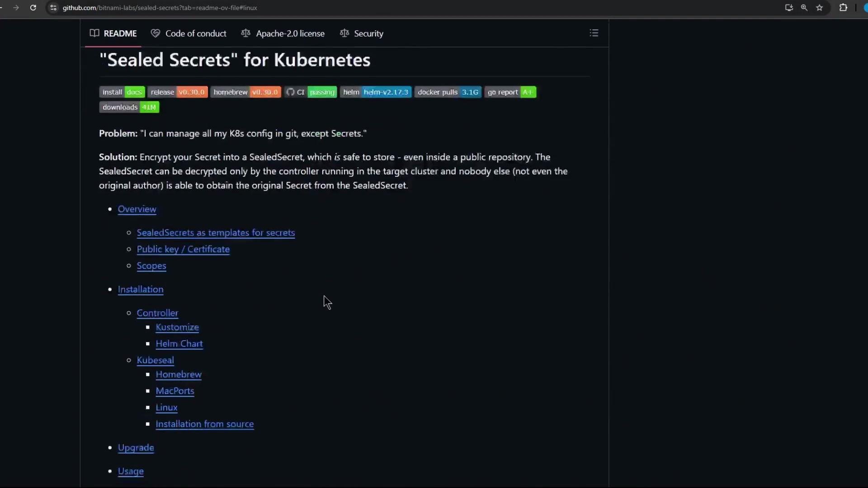Viewport: 868px width, 488px height.
Task: Open the Usage link
Action: point(131,471)
